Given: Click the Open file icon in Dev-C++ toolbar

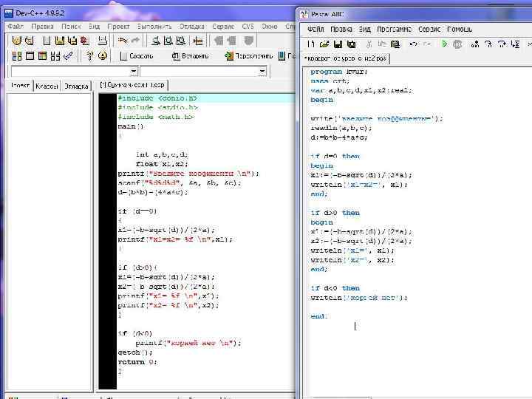Looking at the screenshot, I should [x=30, y=41].
